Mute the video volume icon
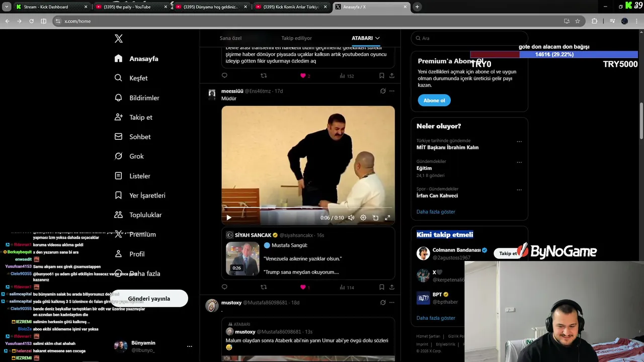Screen dimensions: 644x362 tap(351, 218)
